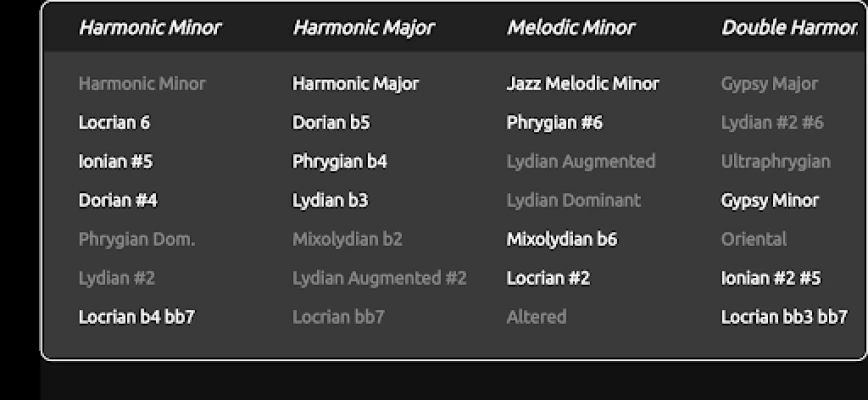Select the Gypsy Minor scale
Viewport: 868px width, 400px height.
(x=770, y=200)
